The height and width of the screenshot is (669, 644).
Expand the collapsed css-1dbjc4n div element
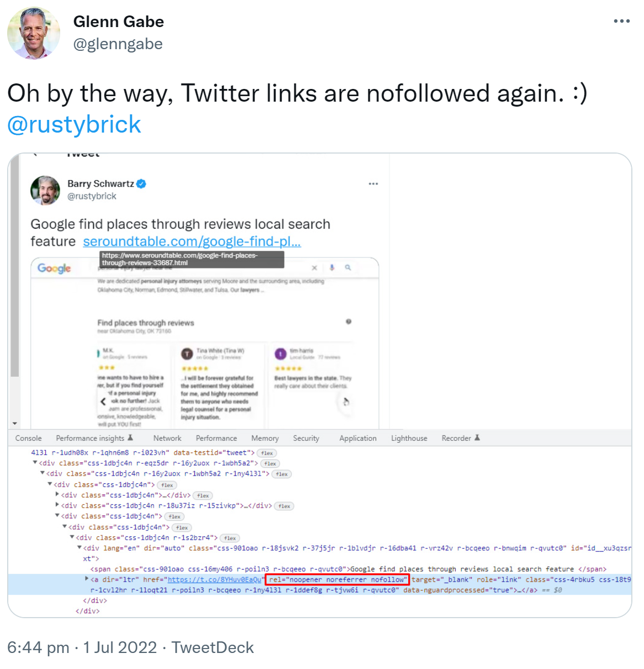click(57, 495)
